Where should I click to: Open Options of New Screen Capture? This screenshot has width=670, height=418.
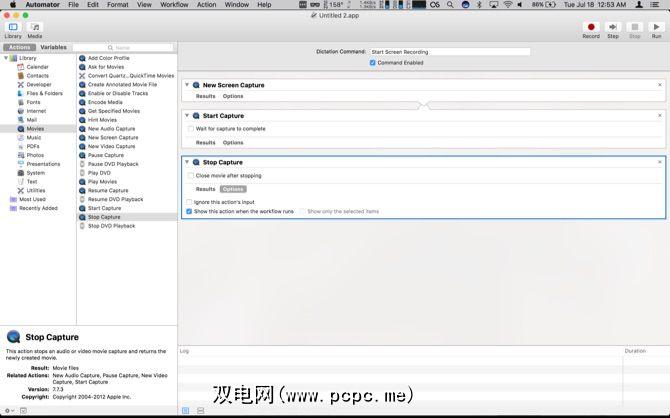pos(233,96)
